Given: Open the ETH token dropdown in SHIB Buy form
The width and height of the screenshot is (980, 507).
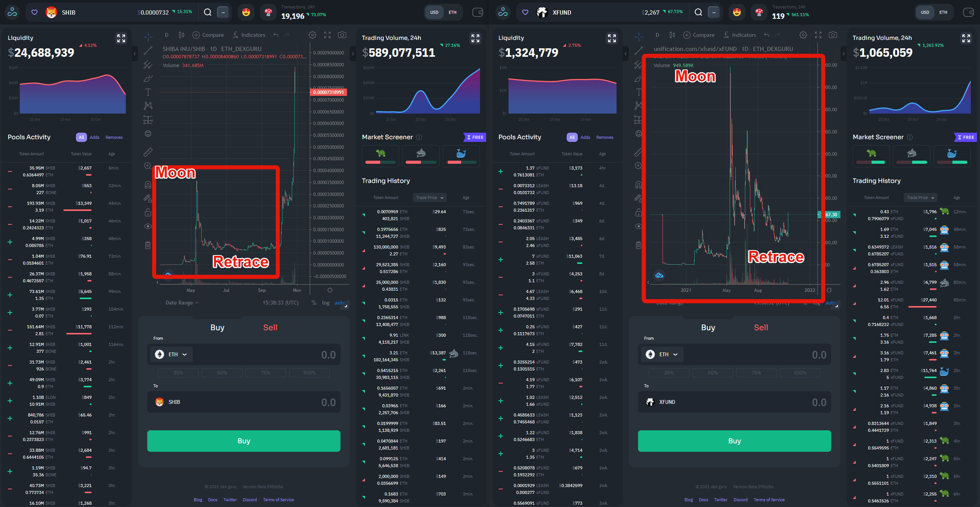Looking at the screenshot, I should click(174, 354).
